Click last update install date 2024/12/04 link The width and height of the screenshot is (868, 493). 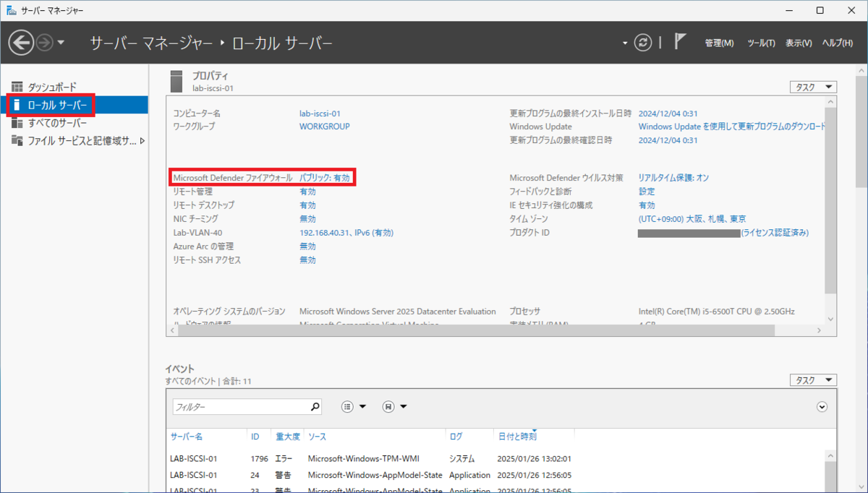pyautogui.click(x=668, y=113)
